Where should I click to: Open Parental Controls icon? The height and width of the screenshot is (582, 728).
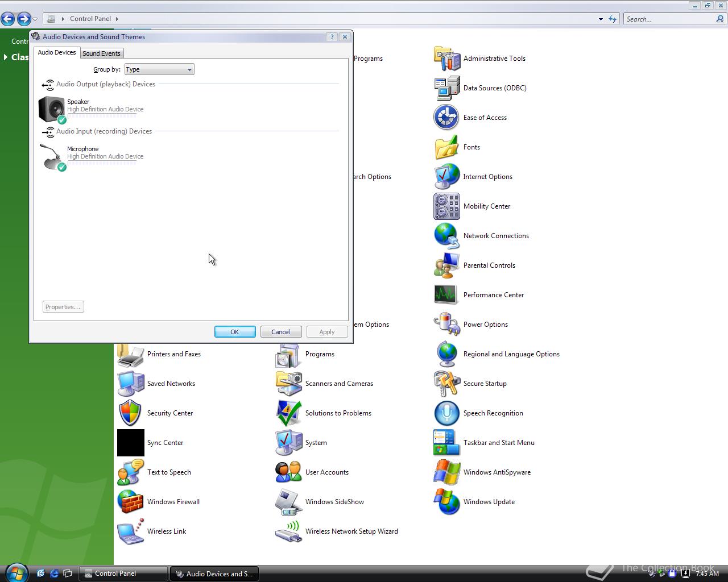pyautogui.click(x=446, y=265)
